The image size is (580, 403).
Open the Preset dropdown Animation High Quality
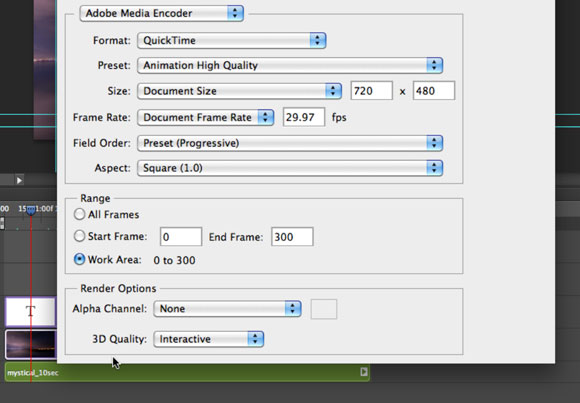290,66
